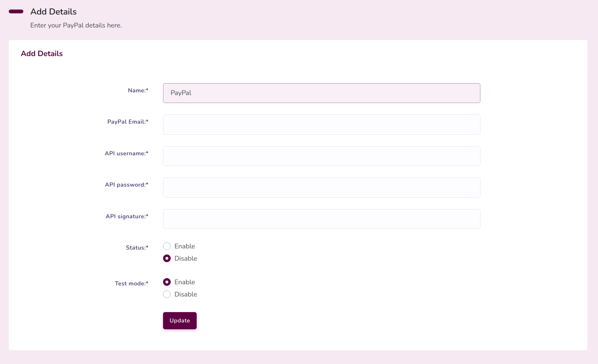
Task: Click the Name input field containing PayPal
Action: (x=322, y=93)
